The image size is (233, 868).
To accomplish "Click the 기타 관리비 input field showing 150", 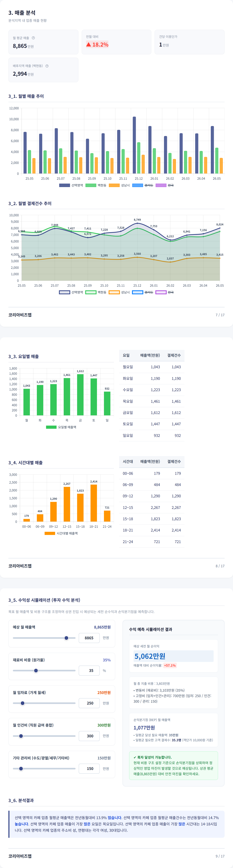I will [x=89, y=769].
